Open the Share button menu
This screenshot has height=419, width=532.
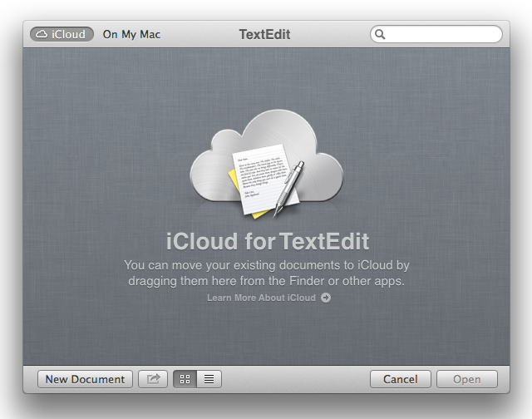coord(153,379)
